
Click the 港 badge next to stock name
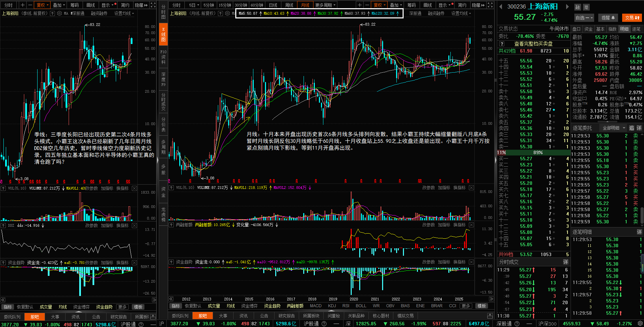(586, 7)
